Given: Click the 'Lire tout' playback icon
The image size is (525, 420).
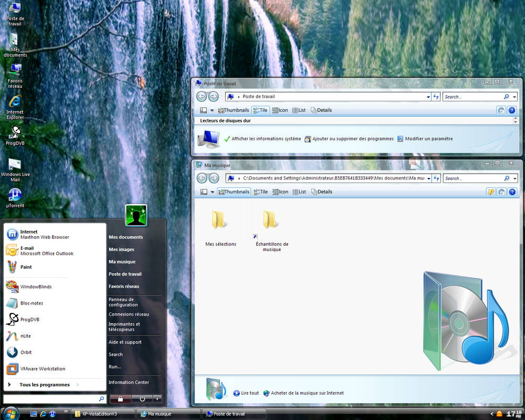Looking at the screenshot, I should [x=238, y=393].
